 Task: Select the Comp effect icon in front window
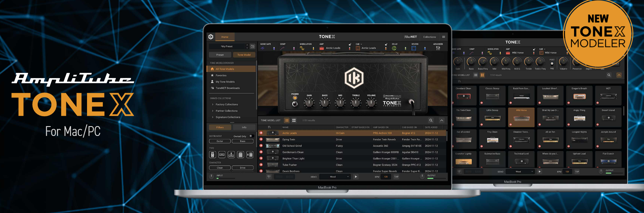282,48
